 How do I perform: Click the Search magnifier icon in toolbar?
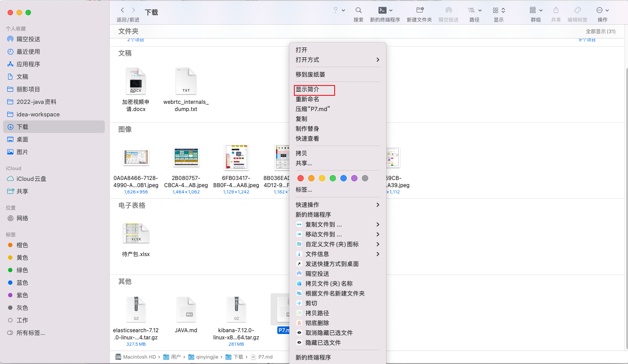coord(358,10)
